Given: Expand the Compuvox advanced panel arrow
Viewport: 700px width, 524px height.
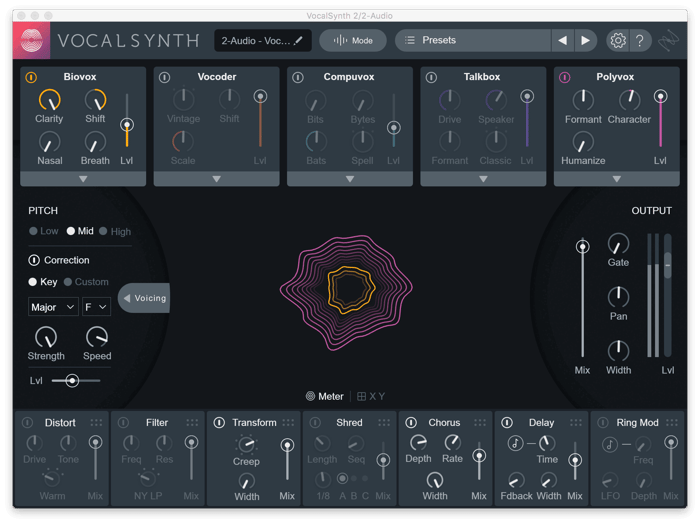Looking at the screenshot, I should [x=350, y=179].
